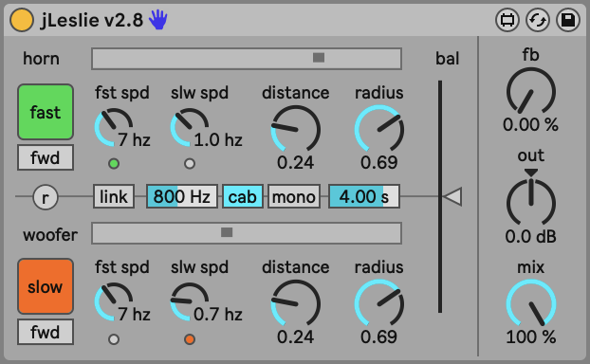The width and height of the screenshot is (590, 364).
Task: Click the 0.0 dB output value
Action: pyautogui.click(x=530, y=237)
